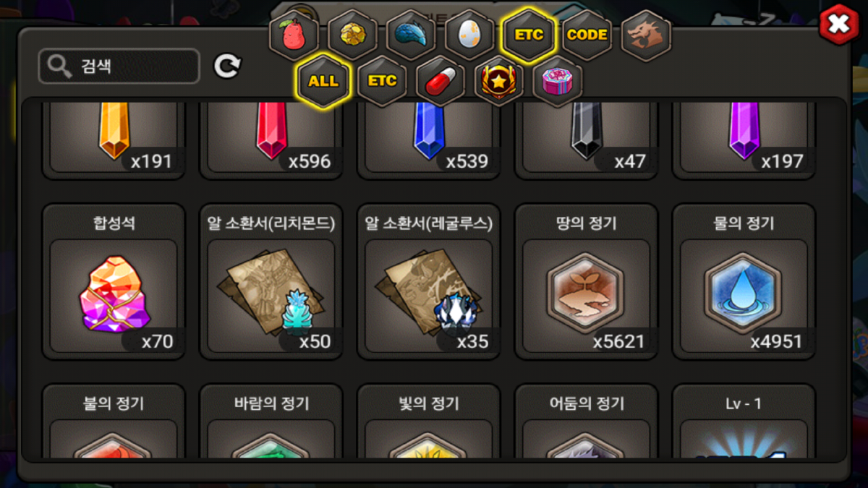Close the inventory with the red X
The image size is (868, 488).
coord(838,25)
